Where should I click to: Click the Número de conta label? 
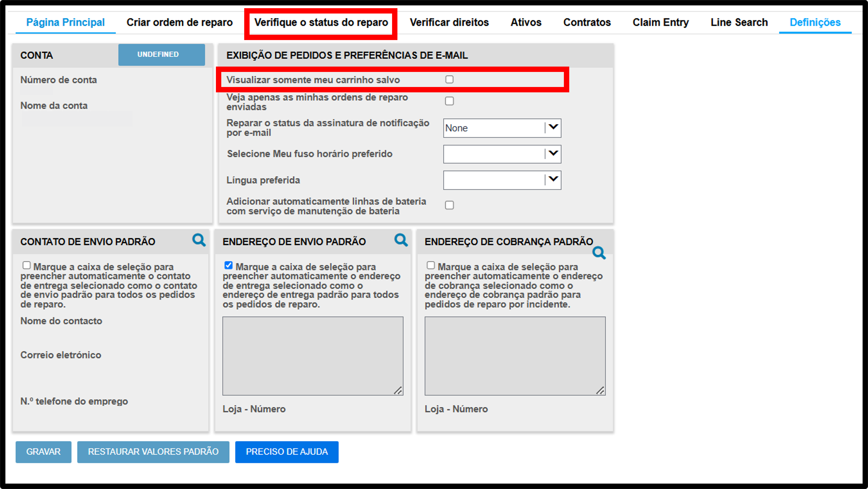(59, 80)
